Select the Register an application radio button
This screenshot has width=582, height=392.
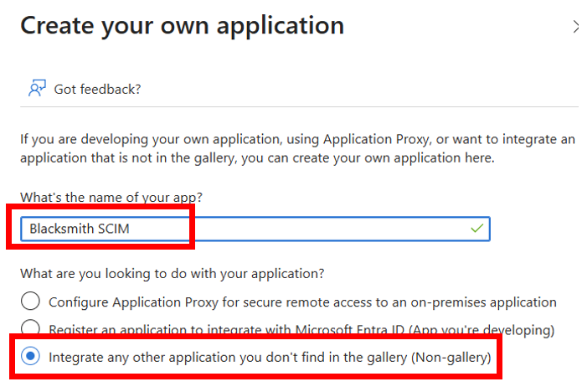click(x=30, y=327)
